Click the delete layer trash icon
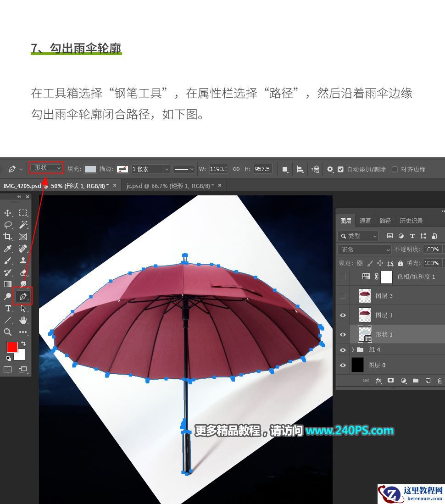The image size is (445, 504). click(441, 380)
